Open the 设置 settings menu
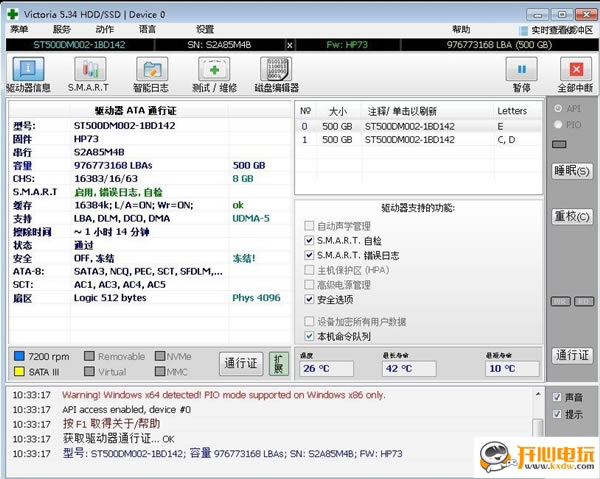This screenshot has height=479, width=600. click(205, 29)
